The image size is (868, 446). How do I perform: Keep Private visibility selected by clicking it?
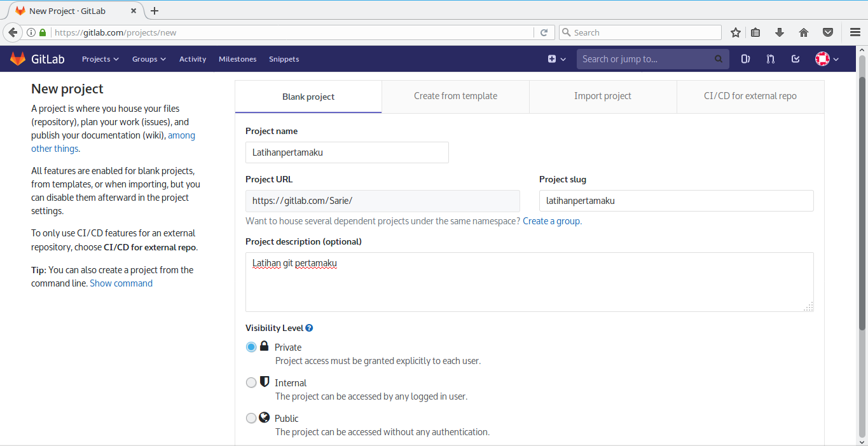(251, 347)
